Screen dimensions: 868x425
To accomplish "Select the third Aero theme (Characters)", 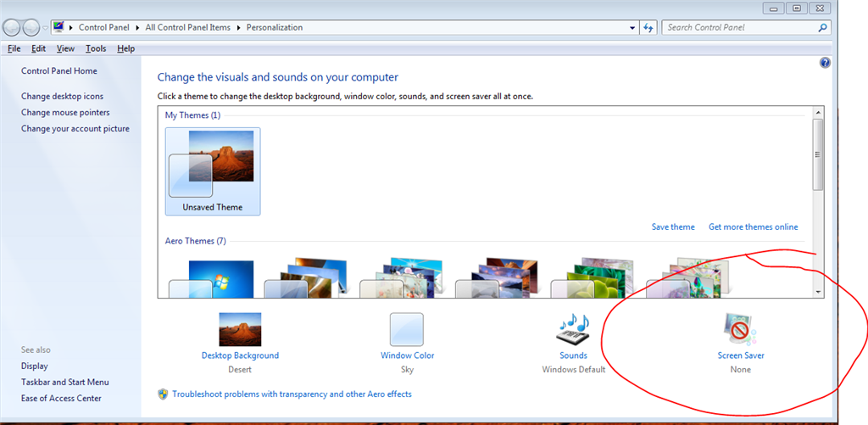I will (402, 279).
